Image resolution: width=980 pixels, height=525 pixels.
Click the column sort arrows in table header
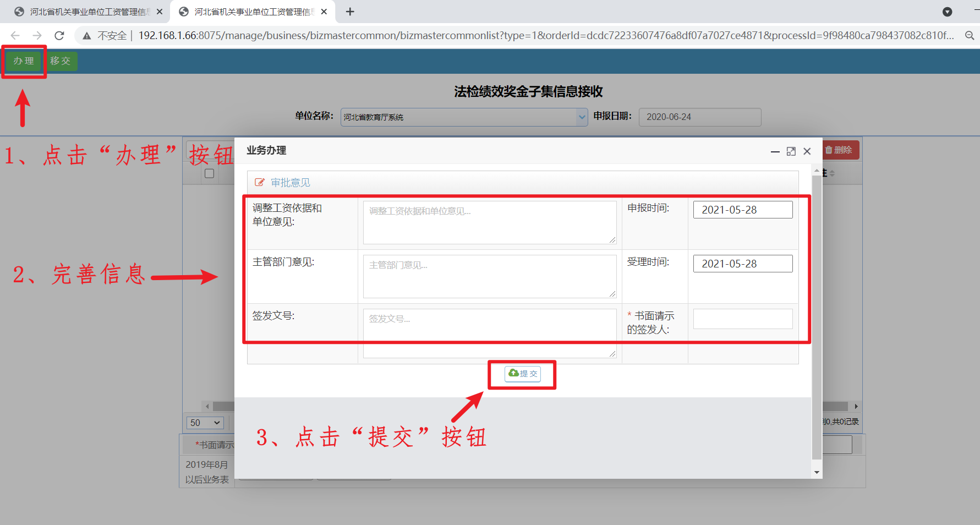[x=832, y=173]
